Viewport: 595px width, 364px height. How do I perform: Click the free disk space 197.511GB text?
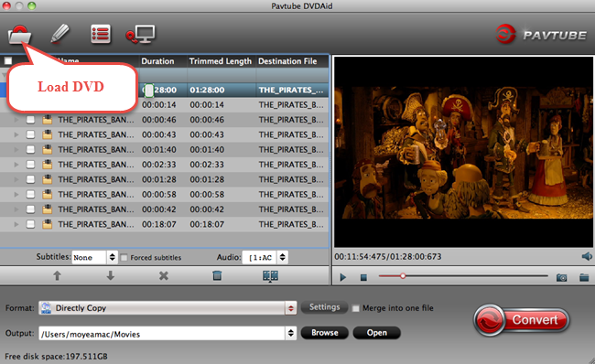[56, 357]
